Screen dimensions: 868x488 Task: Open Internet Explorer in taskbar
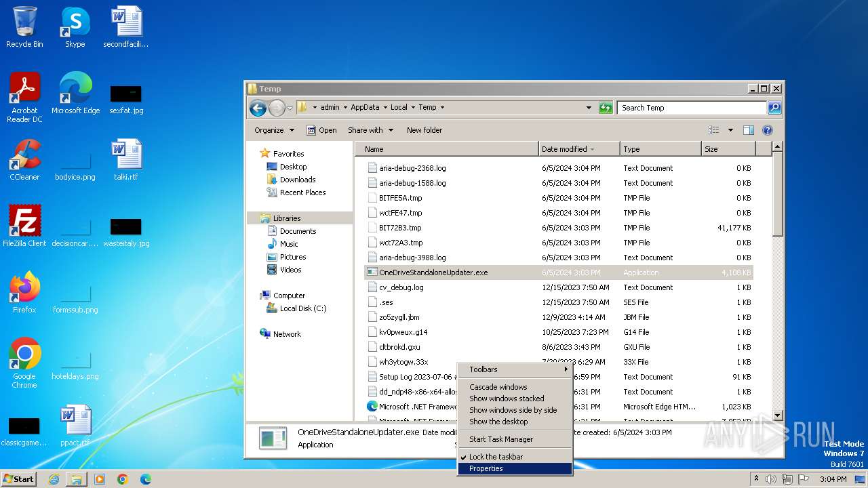(x=54, y=479)
